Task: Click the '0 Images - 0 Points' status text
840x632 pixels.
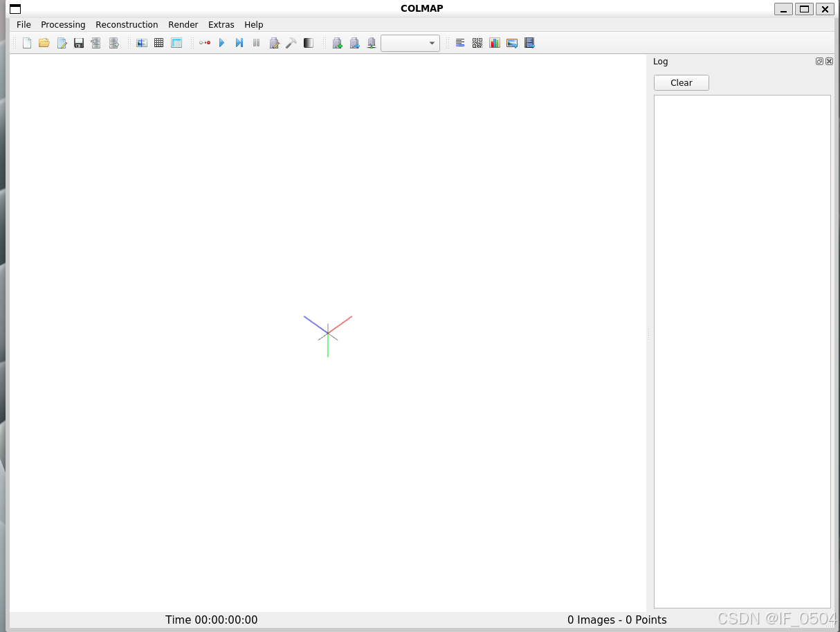Action: pos(617,620)
